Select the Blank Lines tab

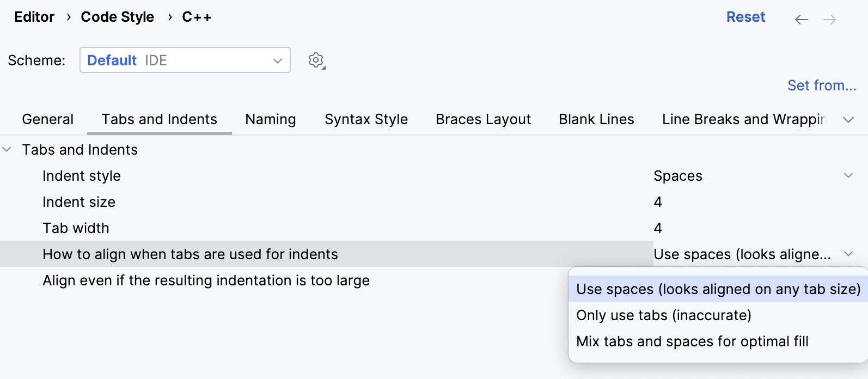tap(596, 119)
